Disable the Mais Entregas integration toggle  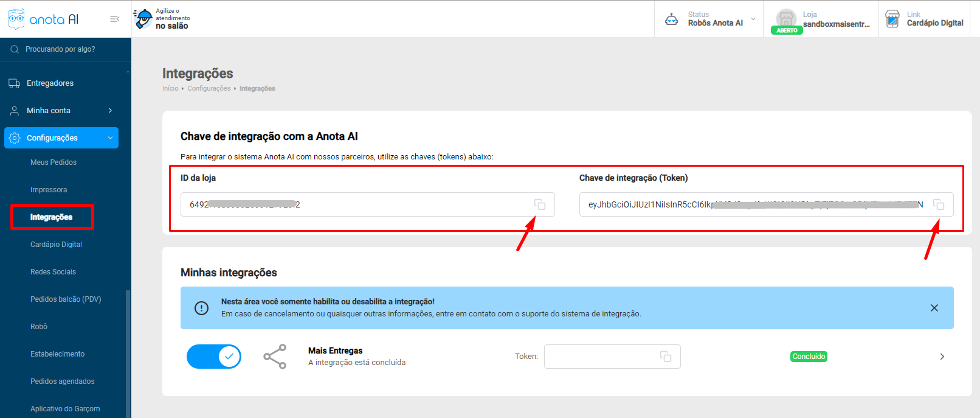pyautogui.click(x=214, y=357)
